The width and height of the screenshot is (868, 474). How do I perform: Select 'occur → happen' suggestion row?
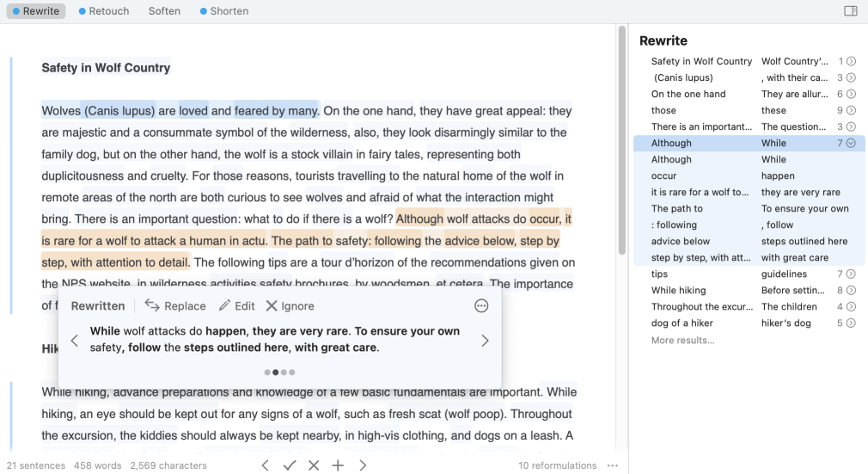[748, 176]
